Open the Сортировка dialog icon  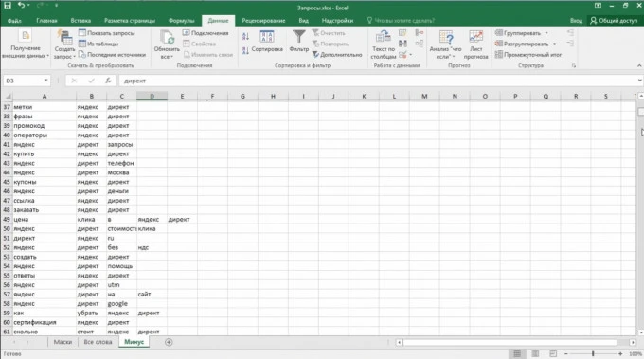click(x=267, y=37)
